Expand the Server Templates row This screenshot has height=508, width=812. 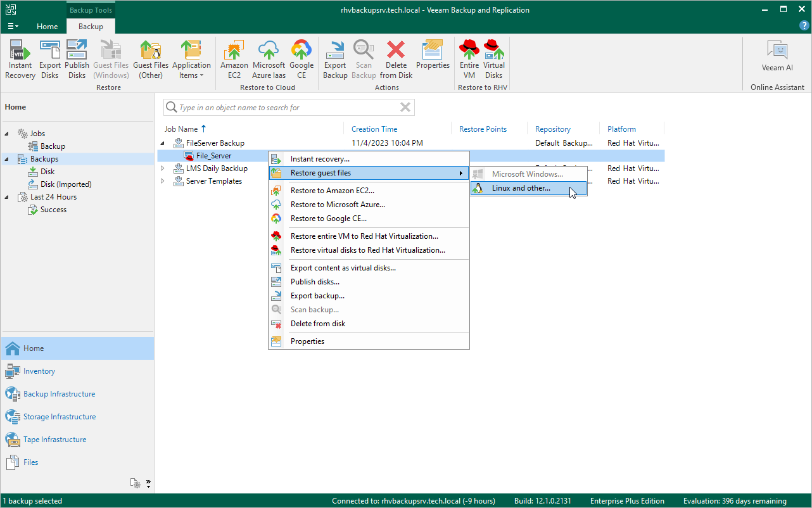tap(163, 181)
